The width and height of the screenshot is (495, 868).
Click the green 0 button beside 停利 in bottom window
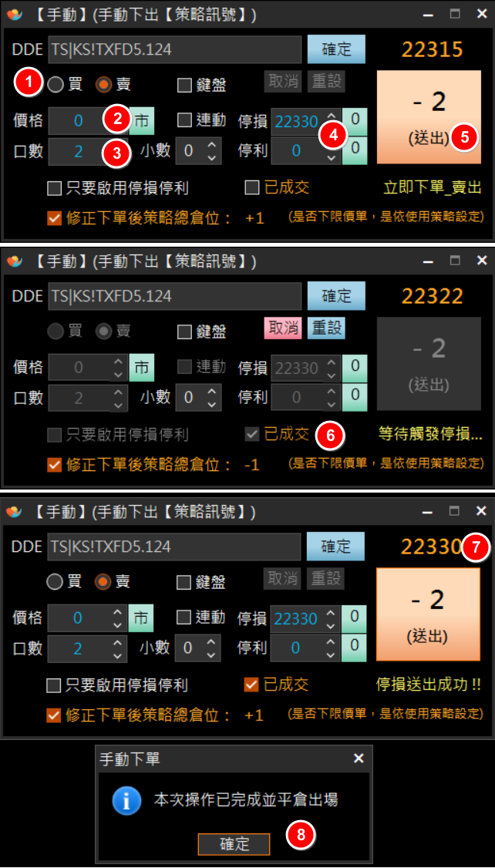[x=353, y=645]
